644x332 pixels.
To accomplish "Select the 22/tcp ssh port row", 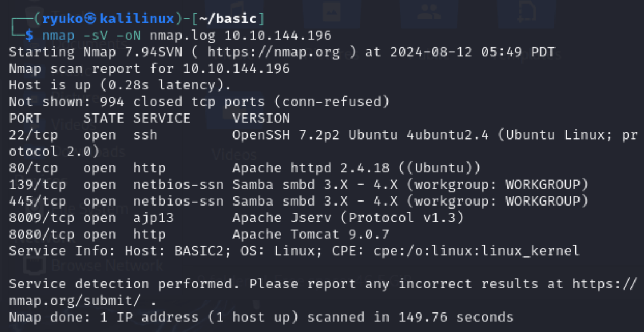I will coord(323,143).
